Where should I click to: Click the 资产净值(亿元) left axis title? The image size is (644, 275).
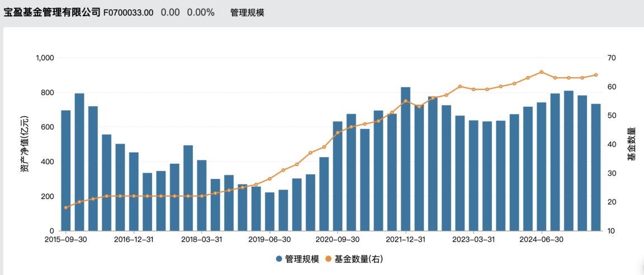(24, 144)
